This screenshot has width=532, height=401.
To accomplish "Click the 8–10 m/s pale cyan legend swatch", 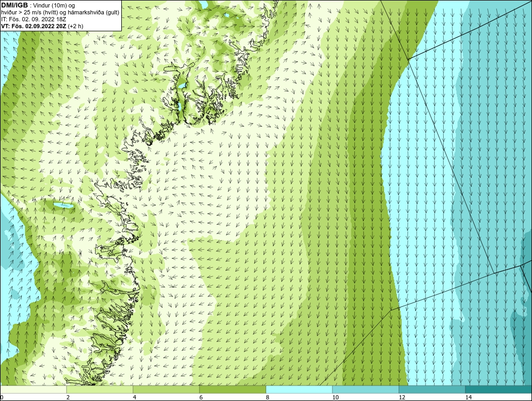I will [299, 389].
